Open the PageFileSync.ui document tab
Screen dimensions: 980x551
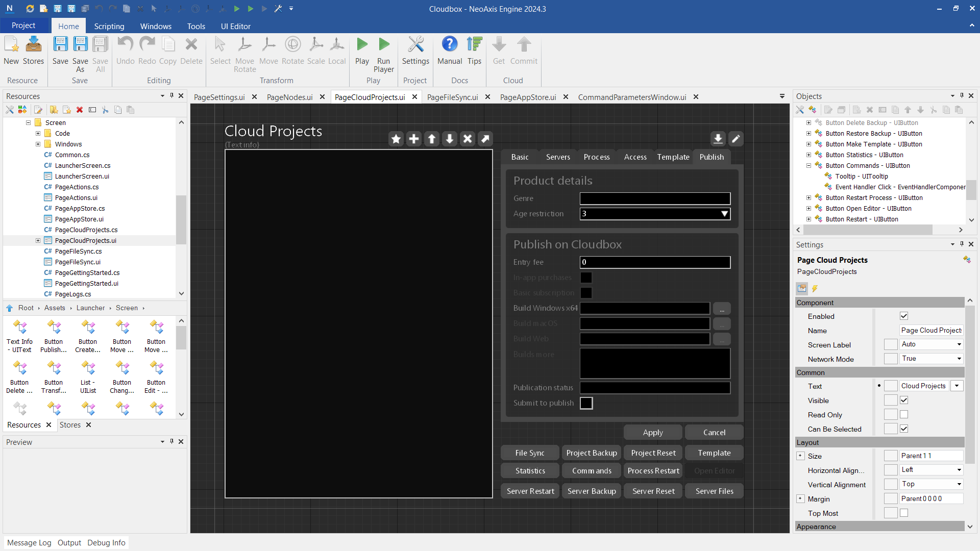(x=452, y=97)
